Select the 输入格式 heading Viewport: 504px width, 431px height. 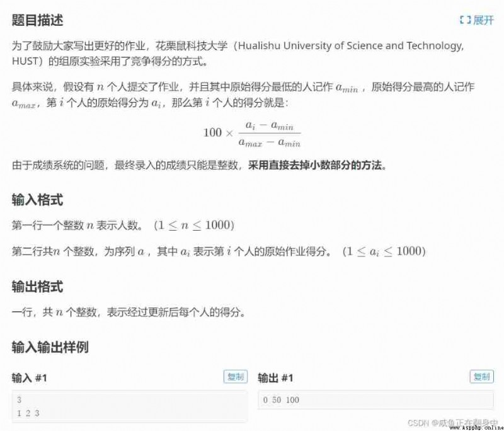[x=37, y=200]
